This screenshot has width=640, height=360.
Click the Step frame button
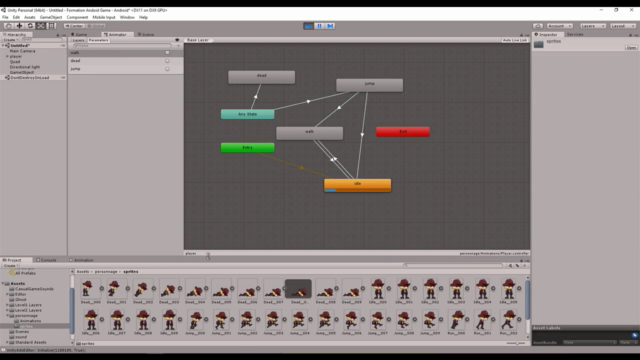pos(330,26)
